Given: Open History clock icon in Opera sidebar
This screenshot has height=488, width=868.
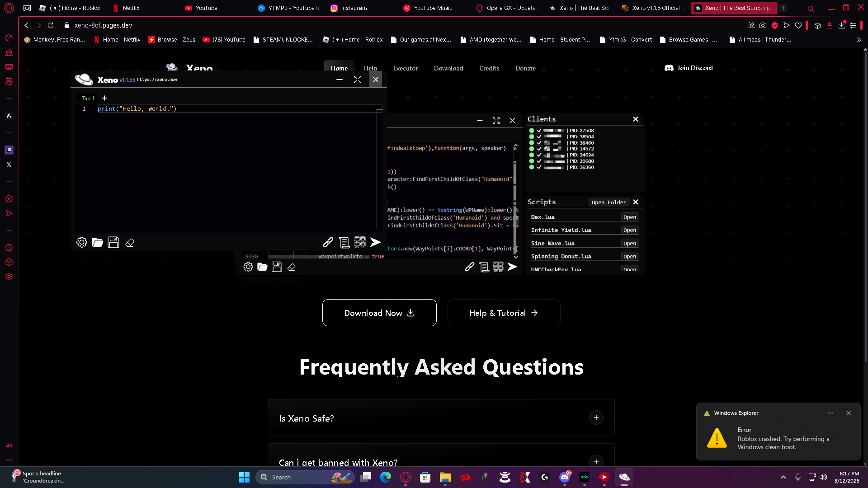Looking at the screenshot, I should coord(9,248).
